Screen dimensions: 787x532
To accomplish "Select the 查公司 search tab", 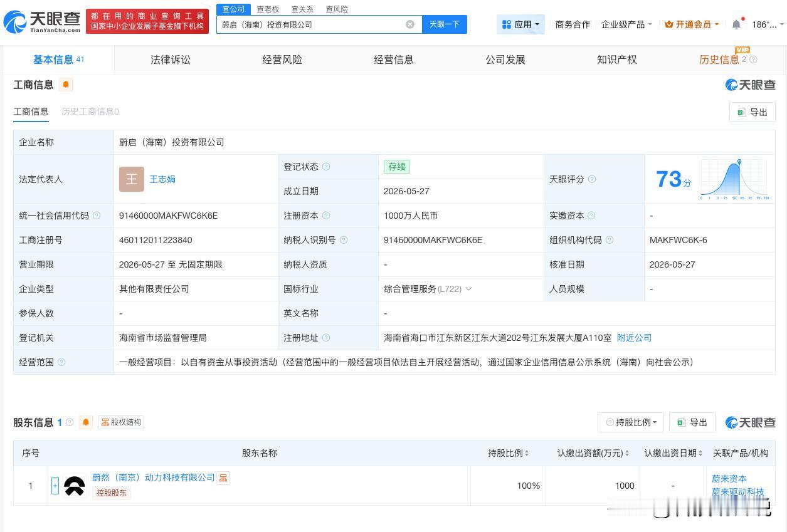I will (234, 9).
